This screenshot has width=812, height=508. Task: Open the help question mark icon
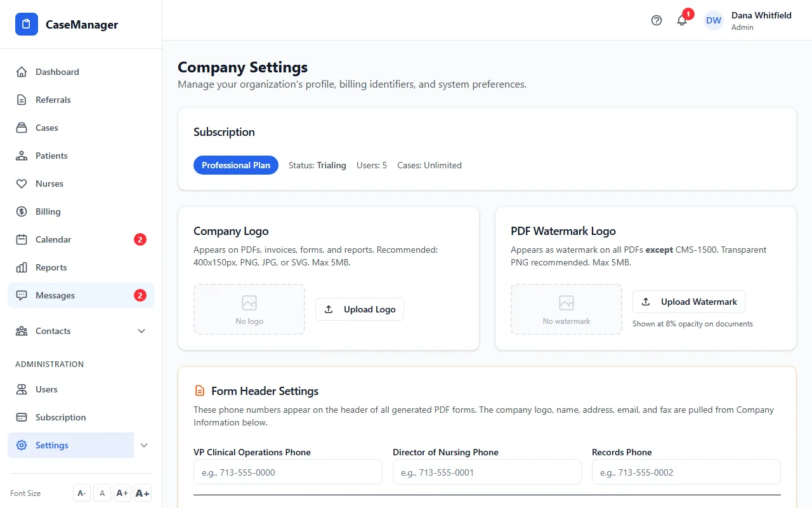[x=657, y=20]
